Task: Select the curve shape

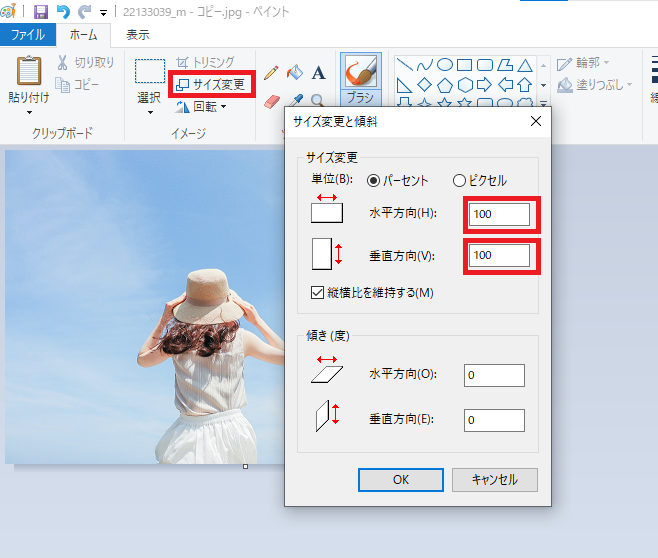Action: (425, 65)
